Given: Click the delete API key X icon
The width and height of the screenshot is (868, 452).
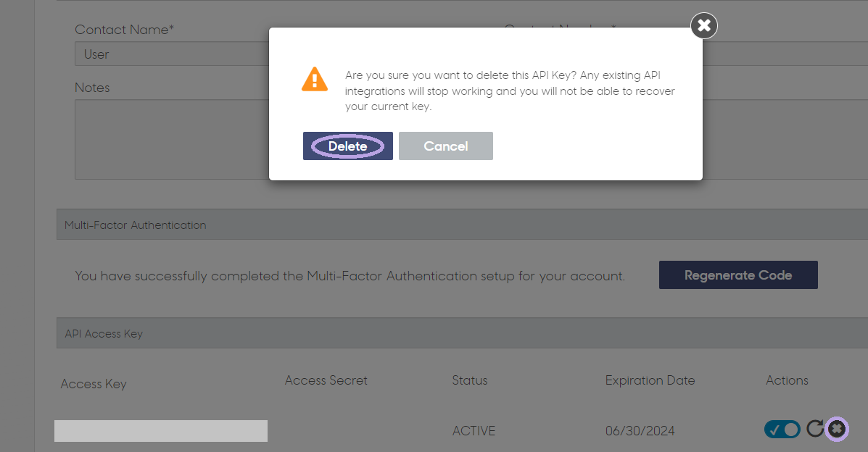Looking at the screenshot, I should (x=837, y=429).
